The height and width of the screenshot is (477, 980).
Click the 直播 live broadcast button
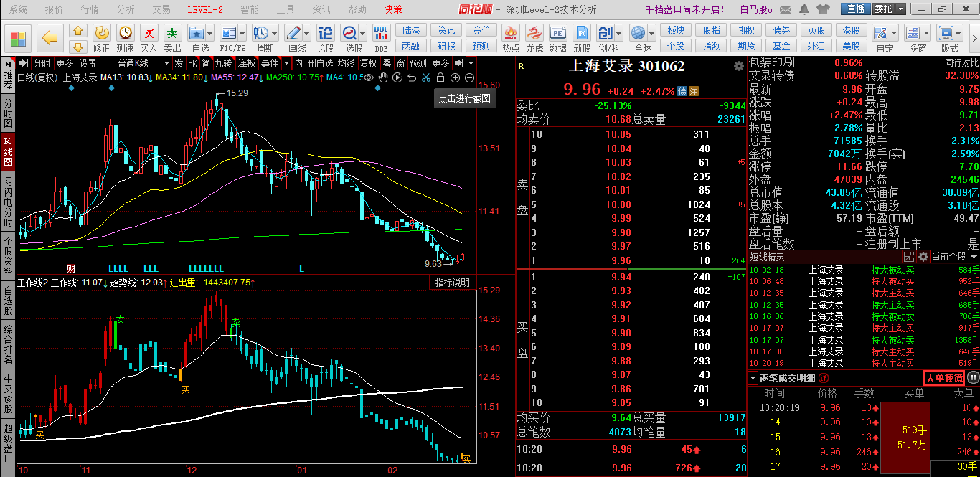[855, 9]
